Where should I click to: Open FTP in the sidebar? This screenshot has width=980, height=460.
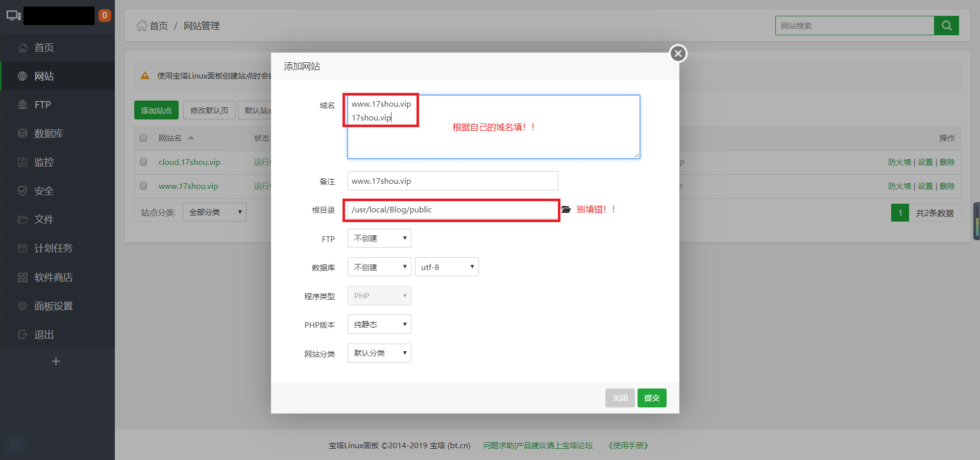pyautogui.click(x=57, y=105)
